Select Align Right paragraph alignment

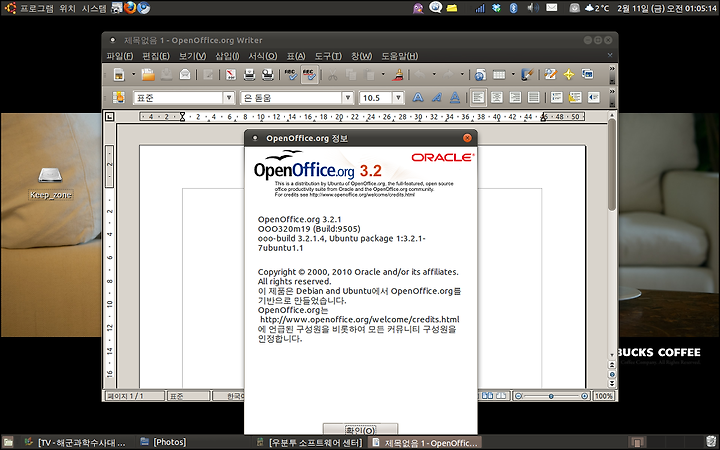[515, 97]
